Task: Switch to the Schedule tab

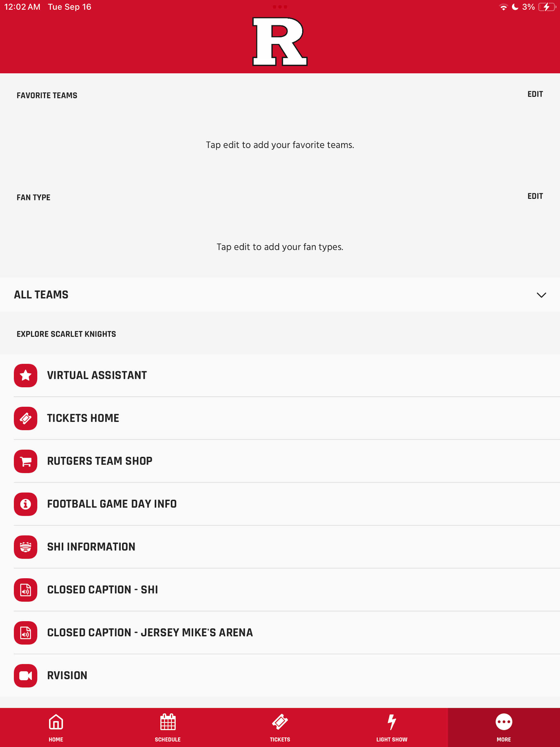Action: (x=168, y=727)
